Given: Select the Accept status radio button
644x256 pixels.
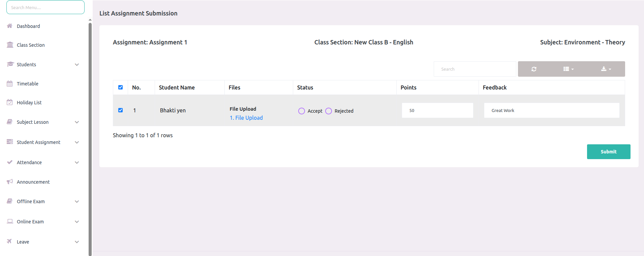Looking at the screenshot, I should coord(302,111).
